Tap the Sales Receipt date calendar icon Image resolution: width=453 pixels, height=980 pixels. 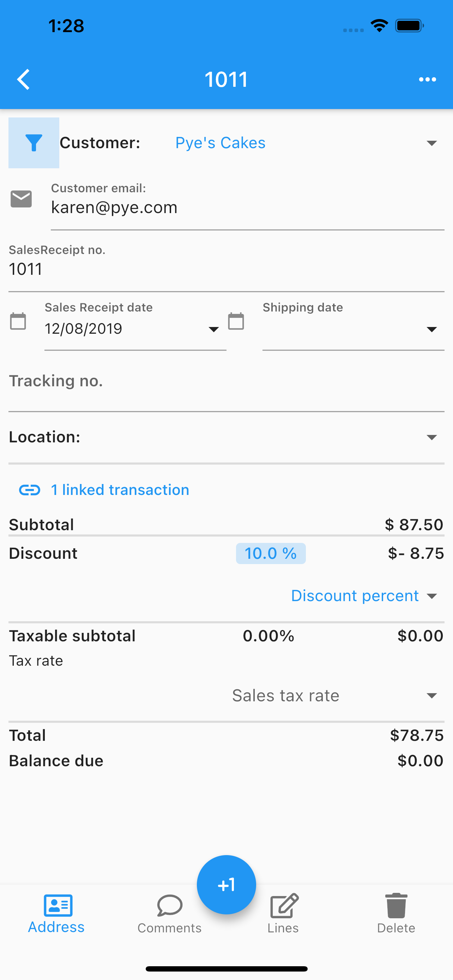pos(18,321)
